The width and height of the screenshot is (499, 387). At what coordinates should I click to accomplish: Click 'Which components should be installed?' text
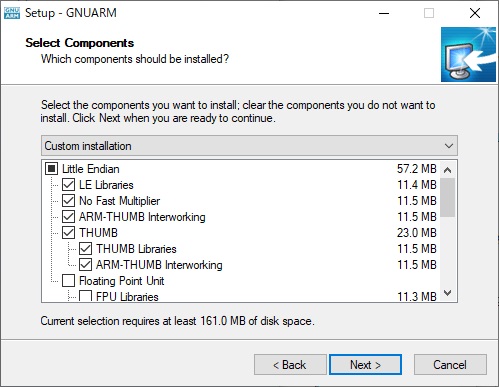pyautogui.click(x=135, y=59)
